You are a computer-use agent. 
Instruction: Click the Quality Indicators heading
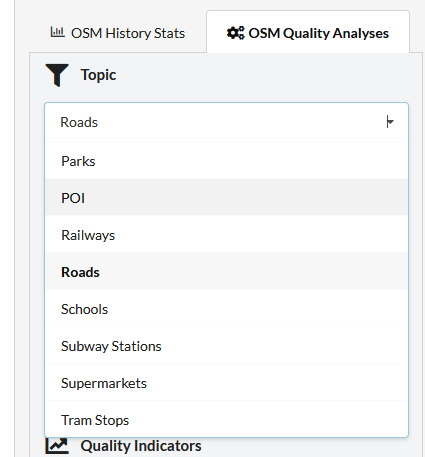pos(141,446)
